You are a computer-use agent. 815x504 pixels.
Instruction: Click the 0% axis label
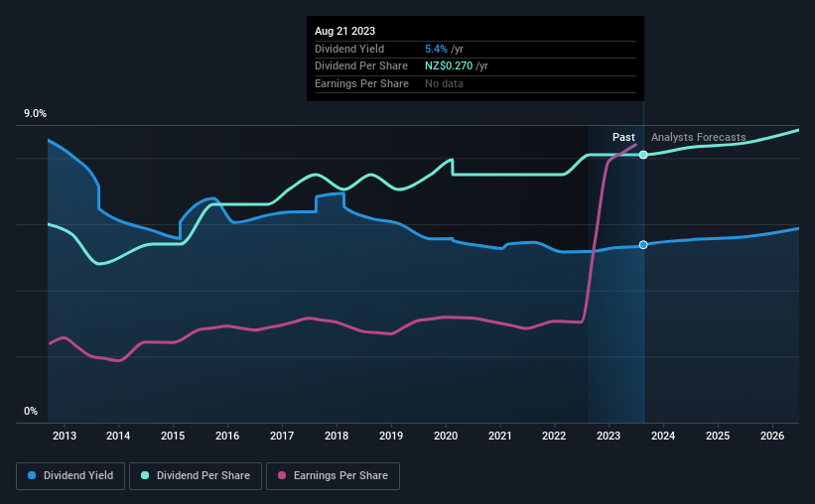coord(31,411)
